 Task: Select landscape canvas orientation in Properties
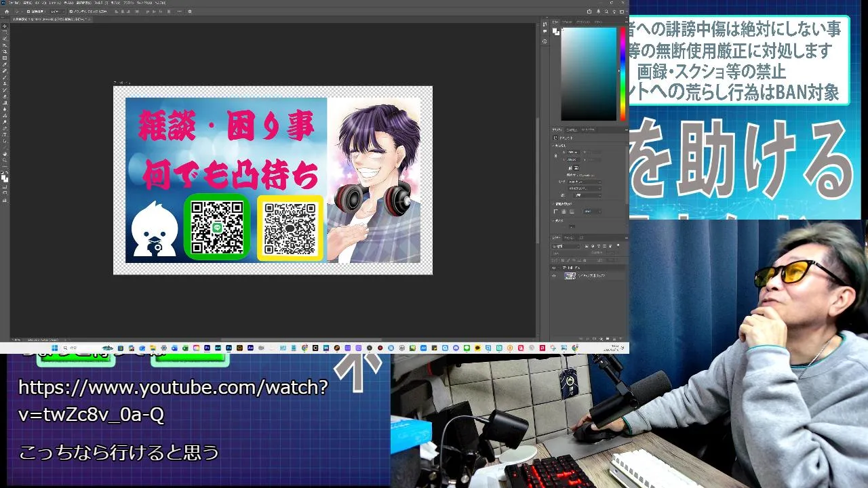click(576, 168)
